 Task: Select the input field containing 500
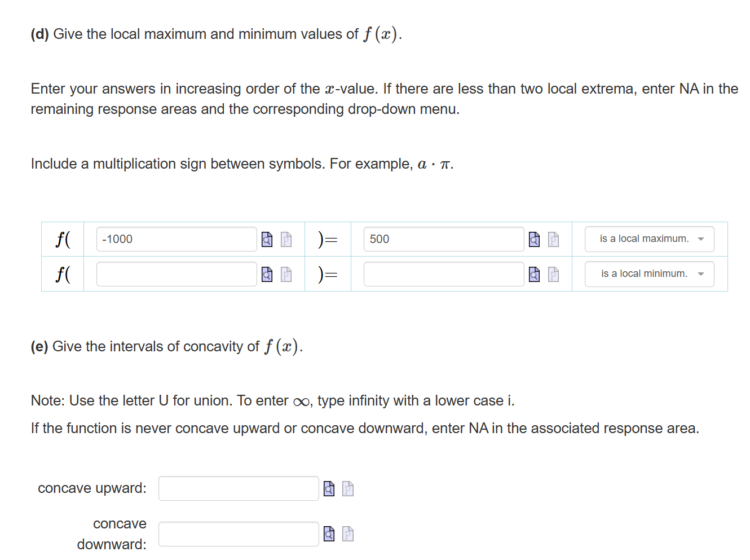443,239
